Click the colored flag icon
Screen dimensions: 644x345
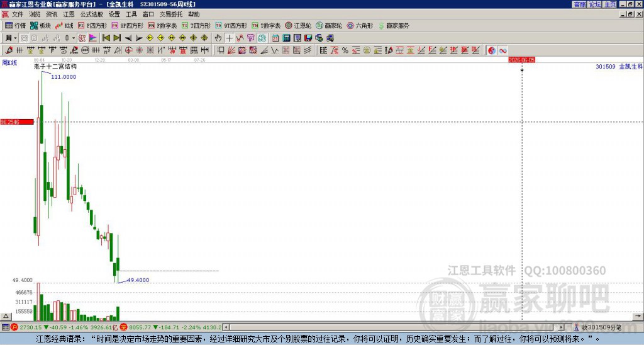click(x=93, y=38)
